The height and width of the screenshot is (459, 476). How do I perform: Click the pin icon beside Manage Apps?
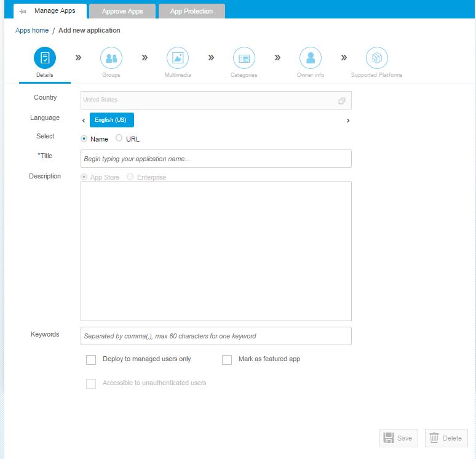23,11
